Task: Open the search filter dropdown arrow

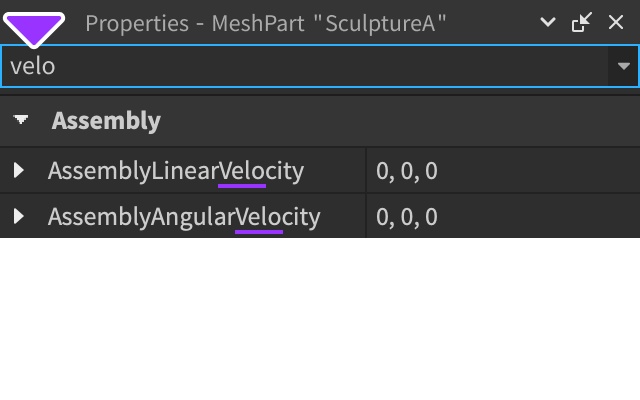Action: [624, 66]
